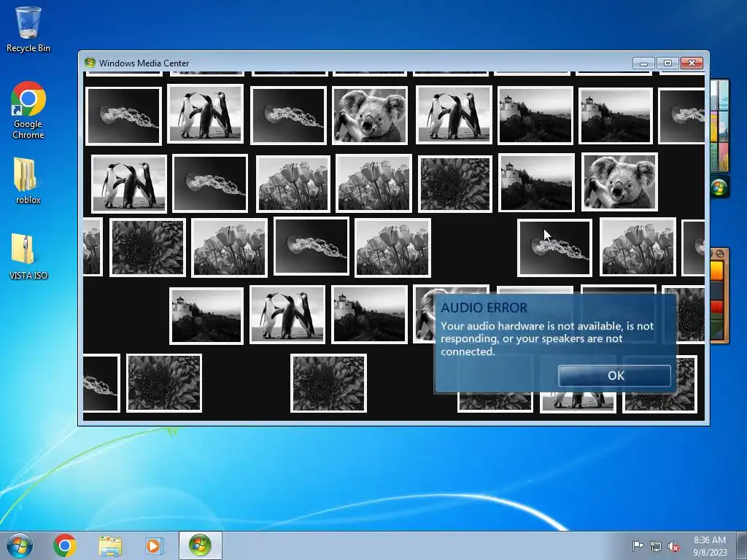Viewport: 747px width, 560px height.
Task: Launch Chrome from the taskbar
Action: click(x=65, y=545)
